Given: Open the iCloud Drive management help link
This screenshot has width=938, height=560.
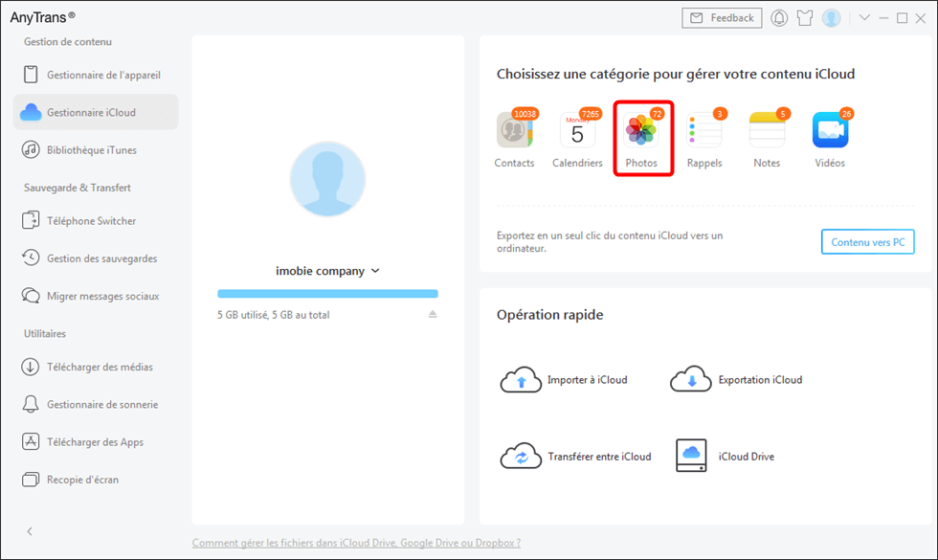Looking at the screenshot, I should tap(356, 543).
